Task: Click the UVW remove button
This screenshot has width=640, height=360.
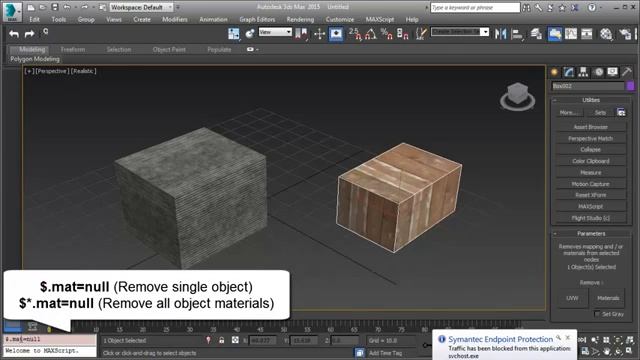Action: pos(572,298)
